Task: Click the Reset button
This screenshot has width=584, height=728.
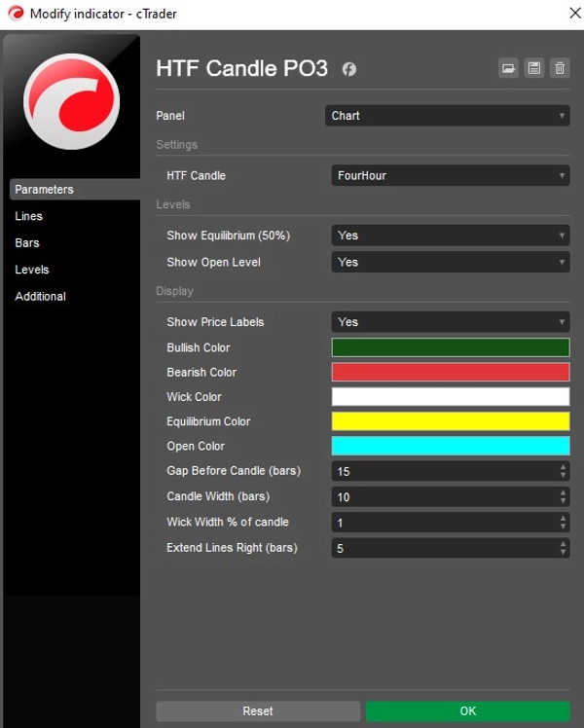Action: [258, 710]
